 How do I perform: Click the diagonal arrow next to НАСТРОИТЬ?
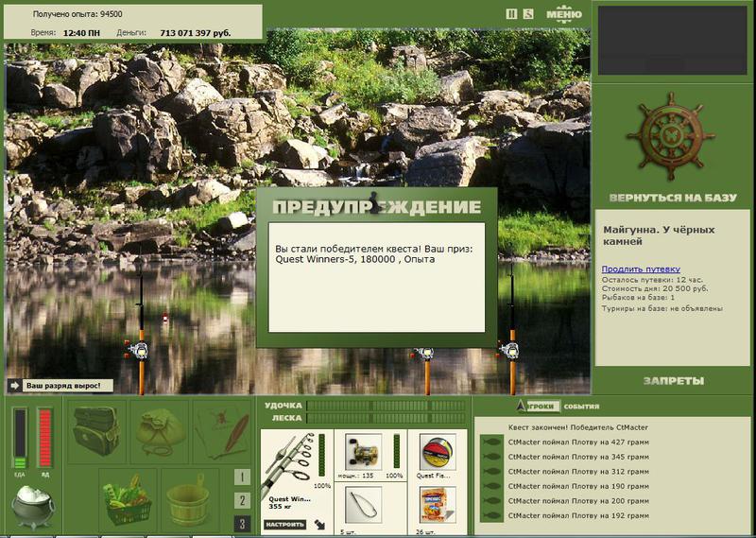pyautogui.click(x=319, y=525)
